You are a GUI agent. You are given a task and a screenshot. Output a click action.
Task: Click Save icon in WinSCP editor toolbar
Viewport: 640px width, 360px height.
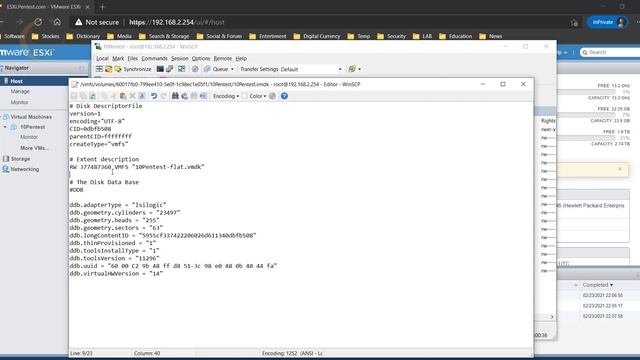click(x=74, y=96)
